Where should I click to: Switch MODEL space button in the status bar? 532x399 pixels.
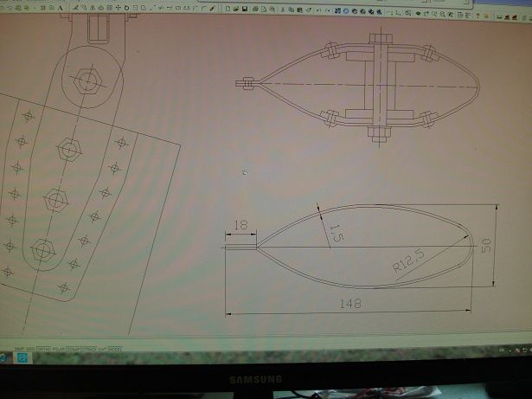pos(115,349)
